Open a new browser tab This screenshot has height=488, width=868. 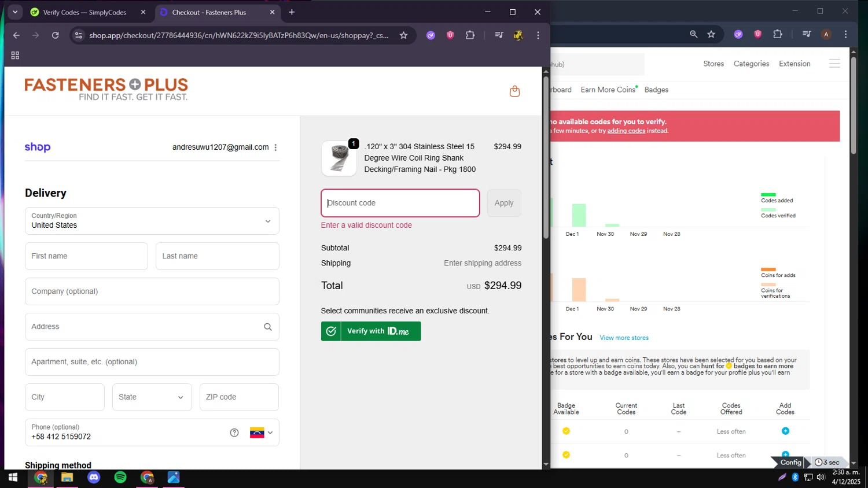(292, 12)
